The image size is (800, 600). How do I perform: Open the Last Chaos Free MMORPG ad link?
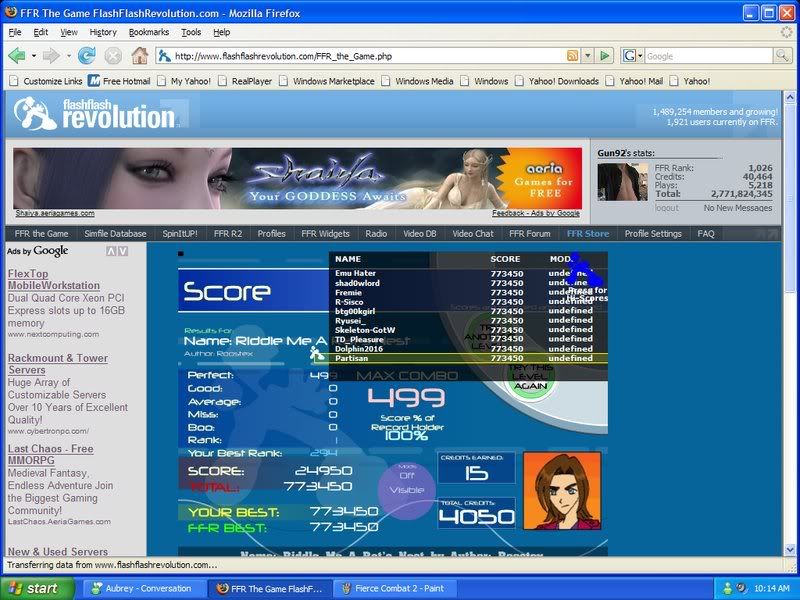(50, 455)
